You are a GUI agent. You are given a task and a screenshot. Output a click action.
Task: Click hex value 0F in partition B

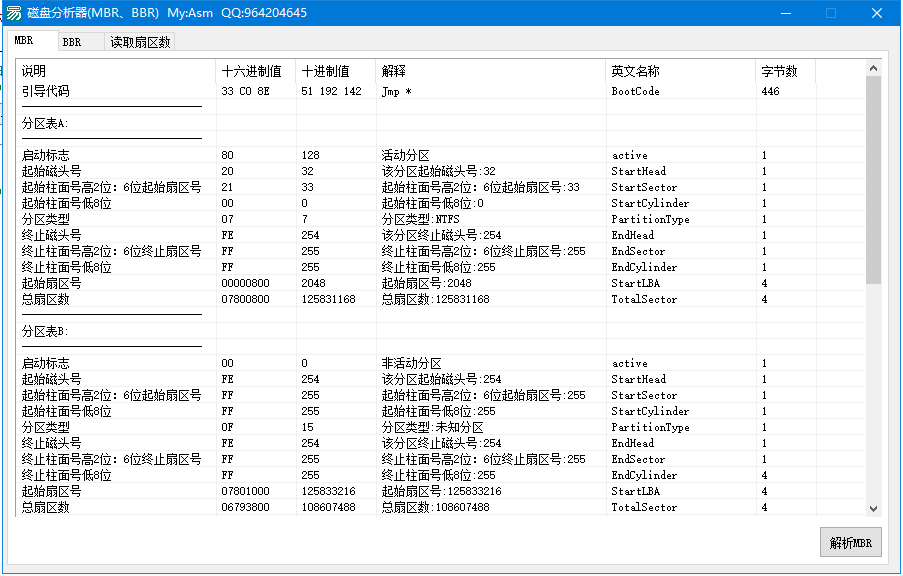[x=227, y=427]
